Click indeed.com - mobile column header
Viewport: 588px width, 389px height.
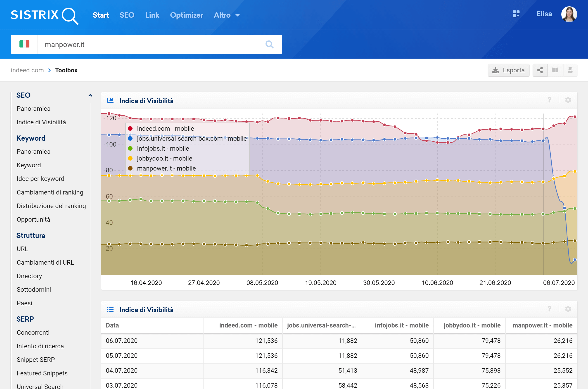point(248,325)
